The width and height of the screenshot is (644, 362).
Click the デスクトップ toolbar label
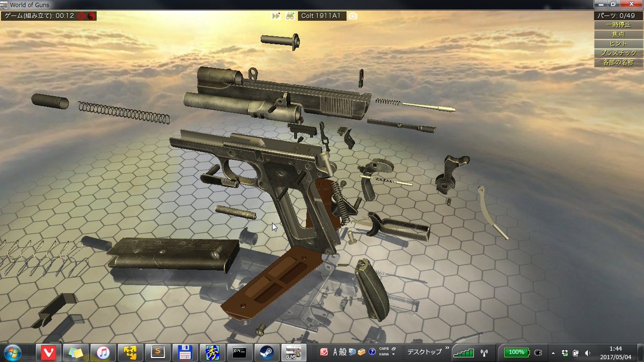[x=425, y=352]
